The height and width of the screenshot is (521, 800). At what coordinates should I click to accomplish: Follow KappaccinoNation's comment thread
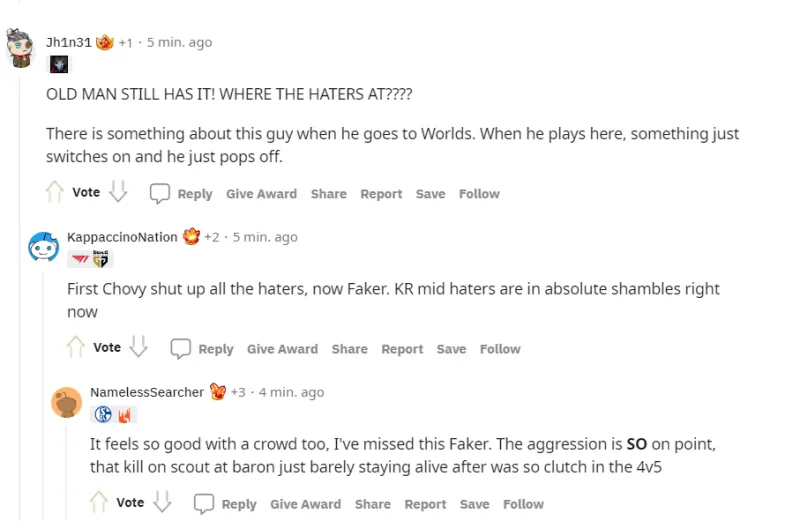coord(500,349)
